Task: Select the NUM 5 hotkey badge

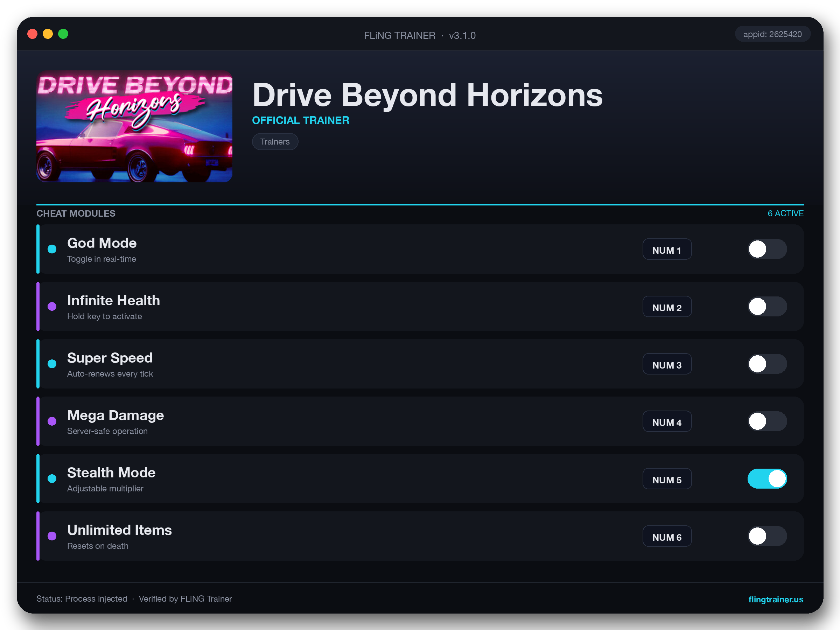Action: pyautogui.click(x=667, y=478)
